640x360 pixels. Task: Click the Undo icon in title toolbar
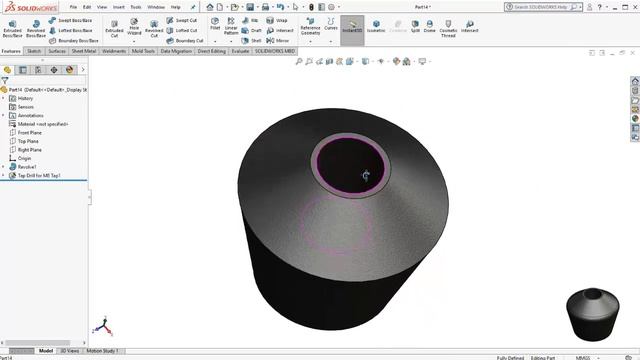(x=280, y=7)
